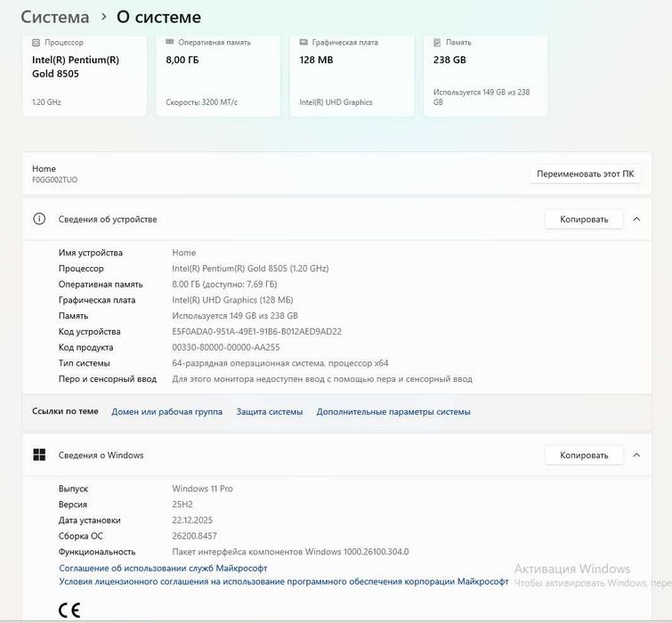Image resolution: width=672 pixels, height=623 pixels.
Task: Click the Память storage icon on the card
Action: click(437, 43)
